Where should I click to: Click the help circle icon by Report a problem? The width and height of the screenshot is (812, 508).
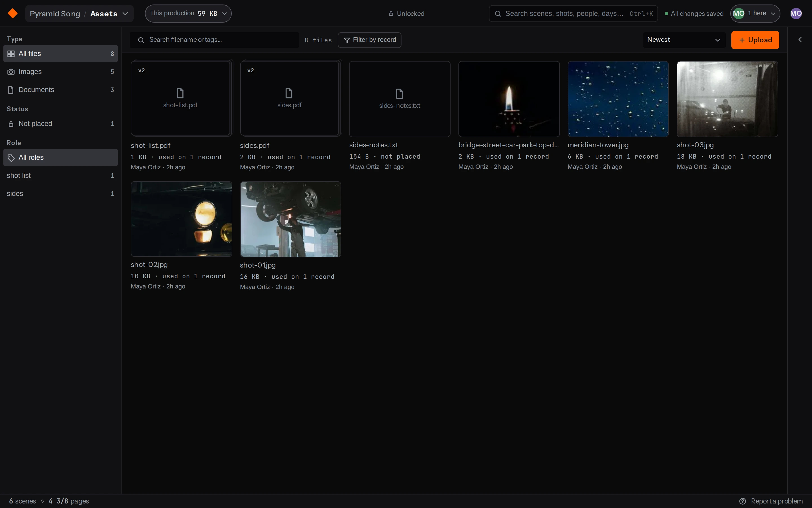click(x=743, y=501)
